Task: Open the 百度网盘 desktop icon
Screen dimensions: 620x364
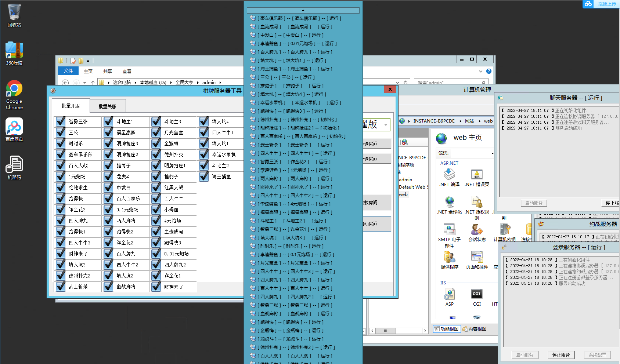Action: coord(14,127)
